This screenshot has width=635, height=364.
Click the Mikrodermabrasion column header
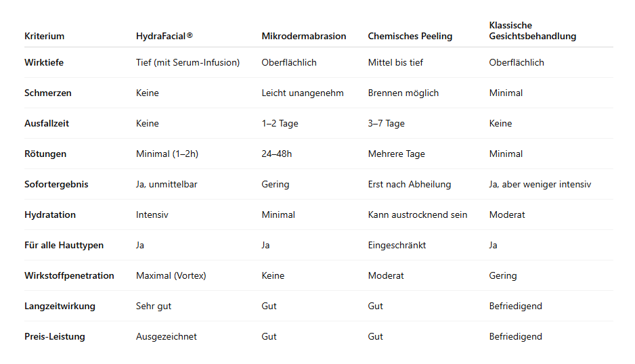tap(303, 36)
